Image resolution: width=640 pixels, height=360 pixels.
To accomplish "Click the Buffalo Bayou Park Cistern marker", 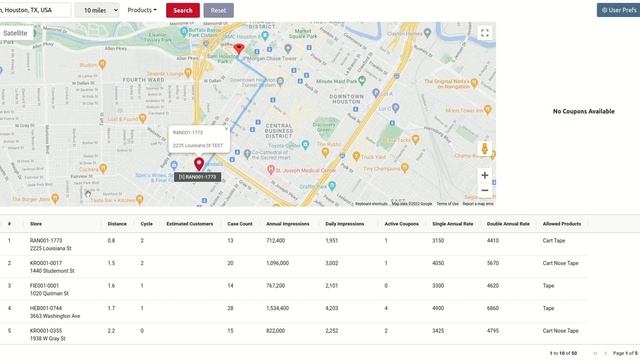I will [184, 31].
